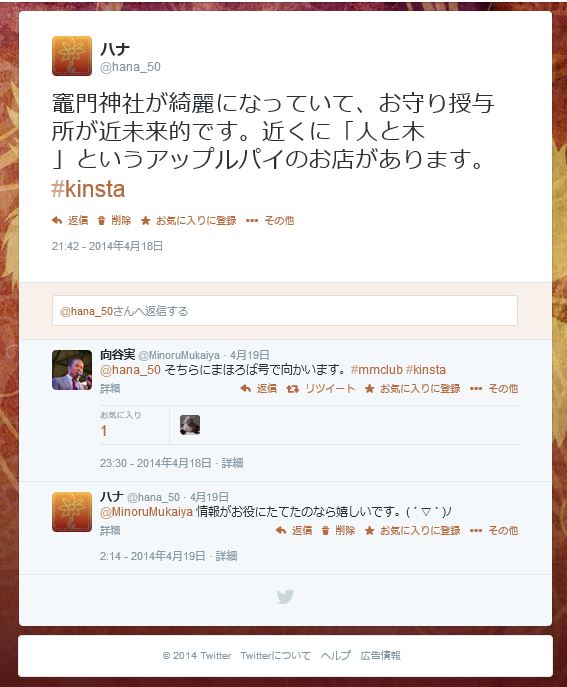Viewport: 567px width, 687px height.
Task: Expand 詳細 under 向谷実's reply text
Action: click(x=110, y=389)
